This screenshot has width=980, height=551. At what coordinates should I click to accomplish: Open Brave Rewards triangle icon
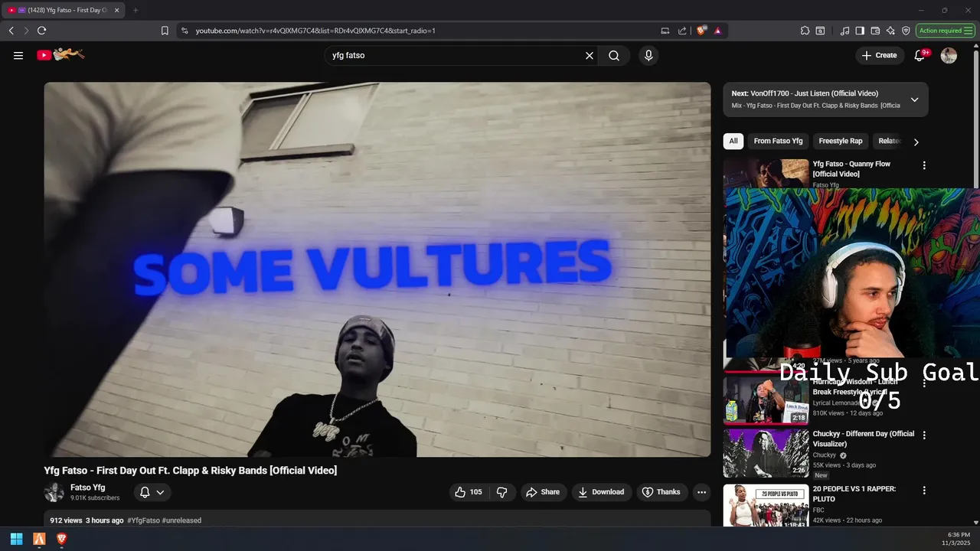coord(717,31)
